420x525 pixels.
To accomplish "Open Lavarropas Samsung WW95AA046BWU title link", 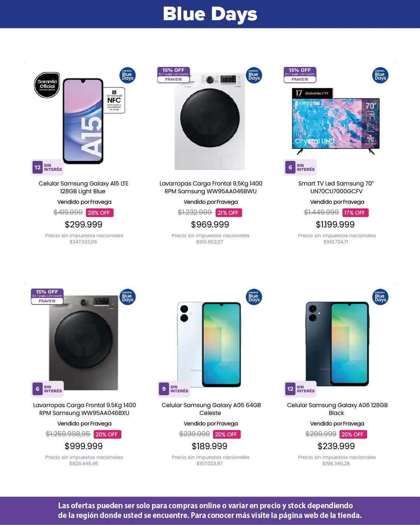I will coord(210,187).
